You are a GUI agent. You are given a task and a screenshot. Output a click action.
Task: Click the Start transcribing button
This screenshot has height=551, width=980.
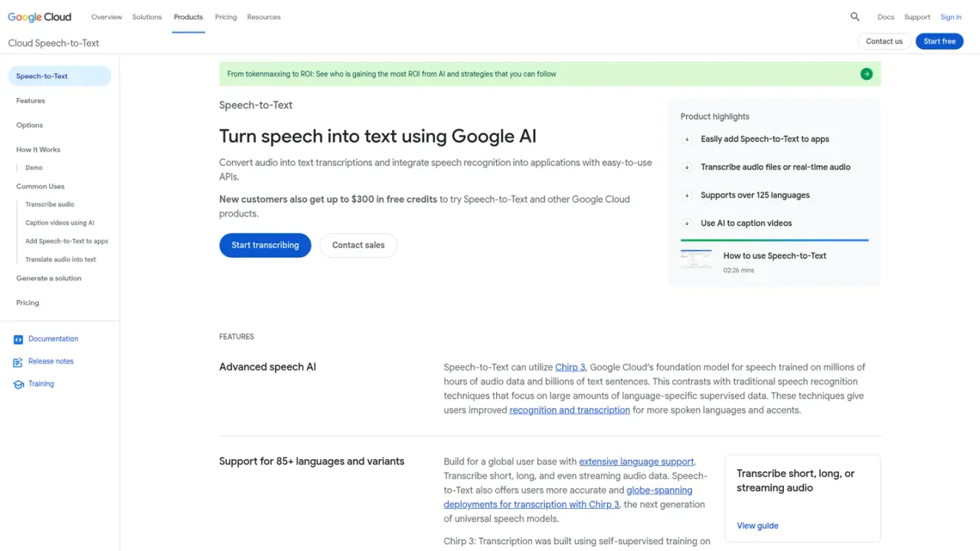click(x=265, y=245)
